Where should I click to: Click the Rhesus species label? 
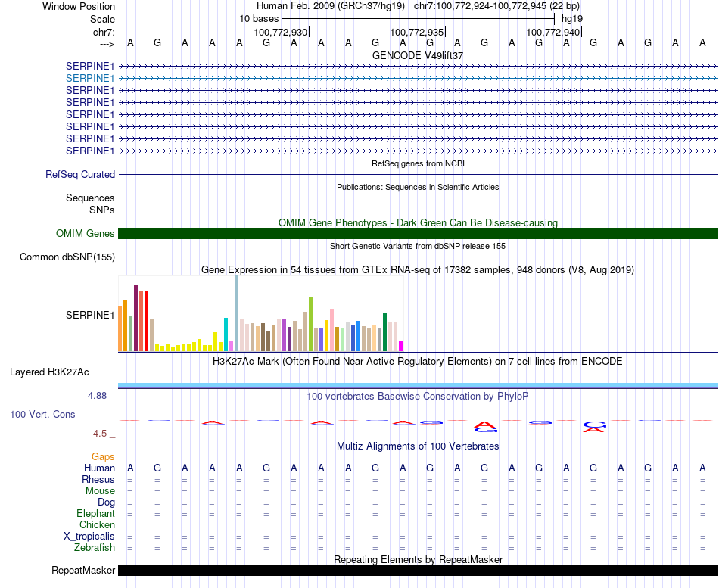98,480
